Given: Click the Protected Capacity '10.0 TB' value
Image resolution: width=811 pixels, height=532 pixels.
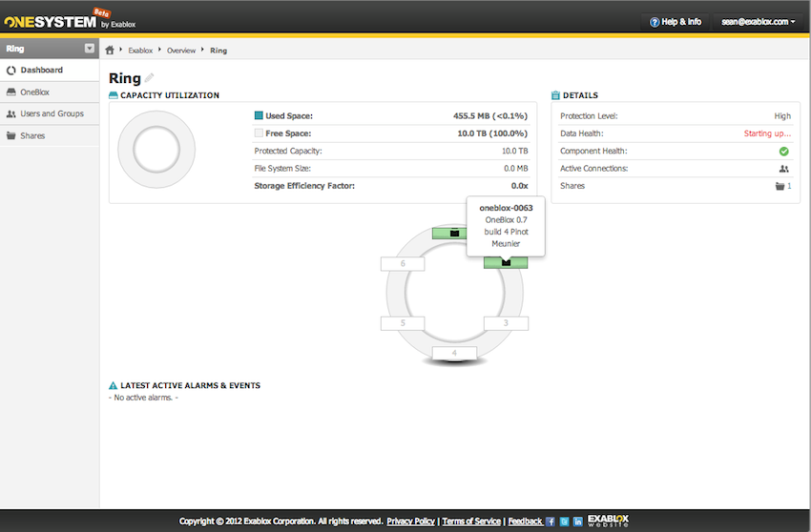Looking at the screenshot, I should click(514, 151).
